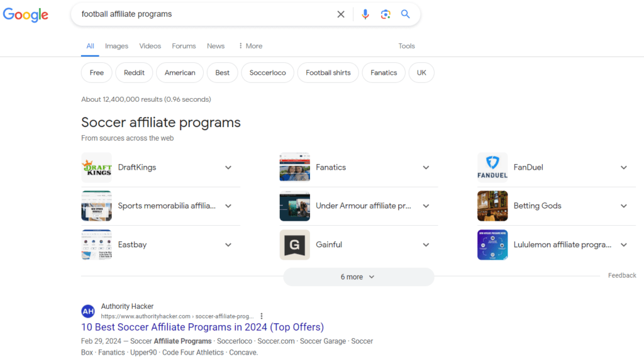Expand the DraftKings entry chevron
Screen dimensions: 644x359
[x=228, y=168]
